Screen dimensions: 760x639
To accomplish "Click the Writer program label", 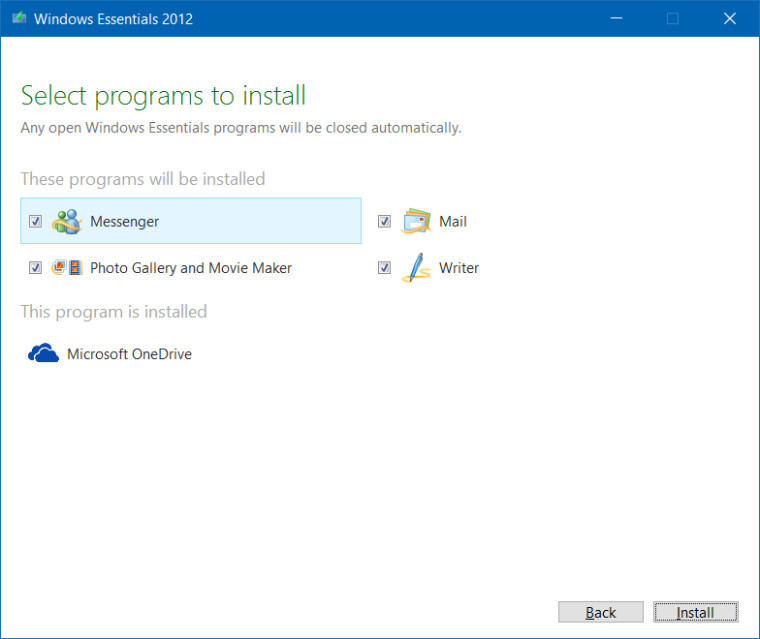I will (x=459, y=268).
